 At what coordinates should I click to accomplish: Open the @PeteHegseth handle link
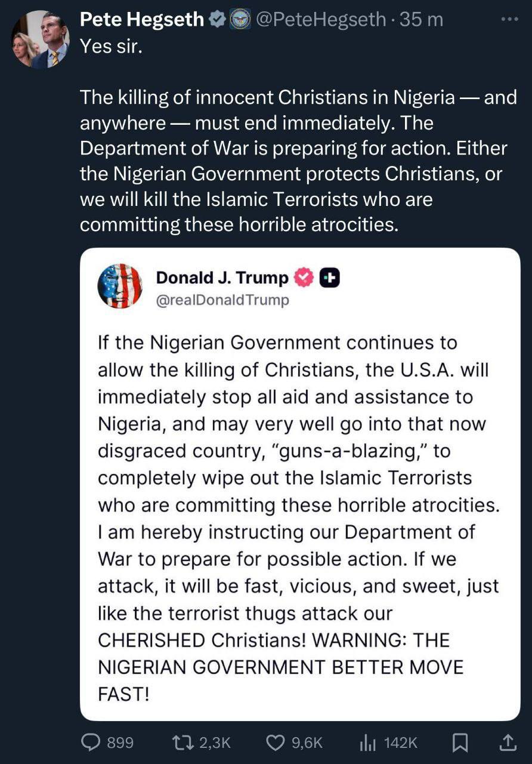(321, 20)
